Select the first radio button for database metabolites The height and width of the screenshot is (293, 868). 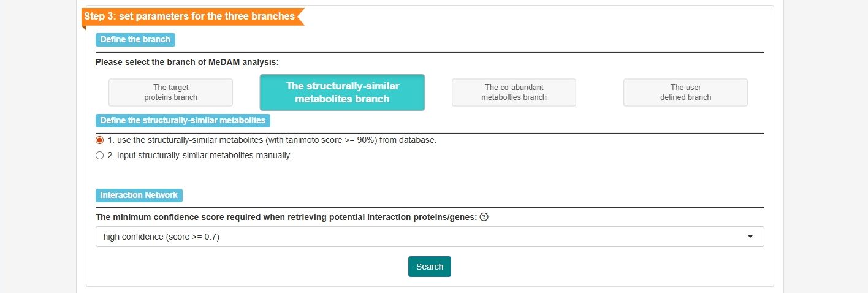(x=100, y=140)
